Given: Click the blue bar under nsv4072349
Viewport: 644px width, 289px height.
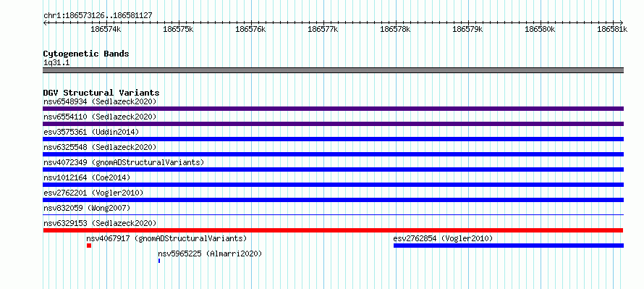Looking at the screenshot, I should 333,169.
